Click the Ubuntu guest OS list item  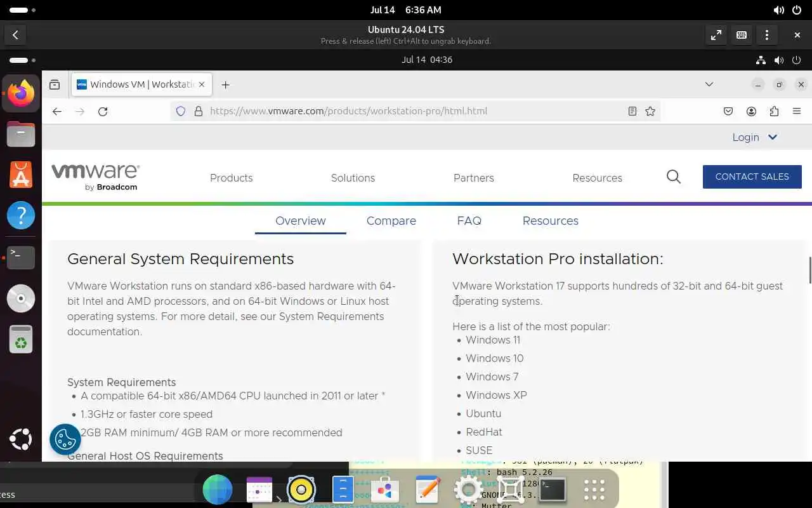click(483, 413)
